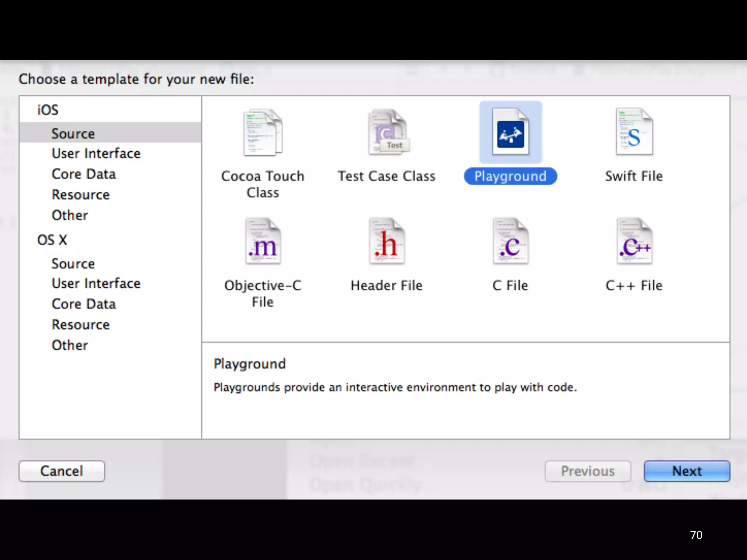Viewport: 747px width, 560px height.
Task: Choose the Test Case Class icon
Action: tap(387, 133)
